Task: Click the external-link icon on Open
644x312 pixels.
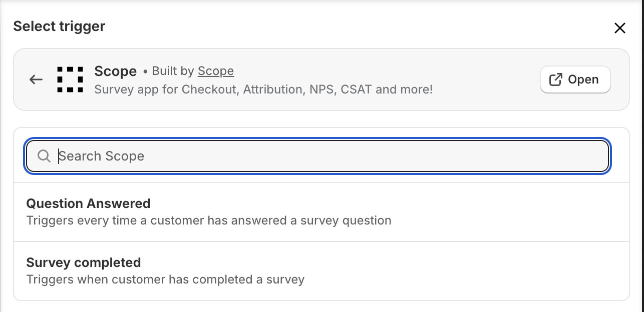Action: pyautogui.click(x=555, y=79)
